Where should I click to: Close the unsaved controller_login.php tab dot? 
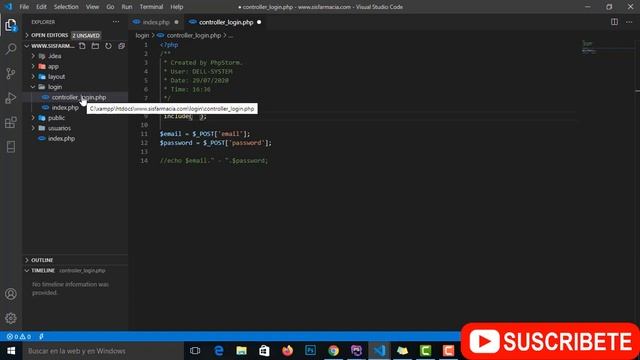(259, 22)
